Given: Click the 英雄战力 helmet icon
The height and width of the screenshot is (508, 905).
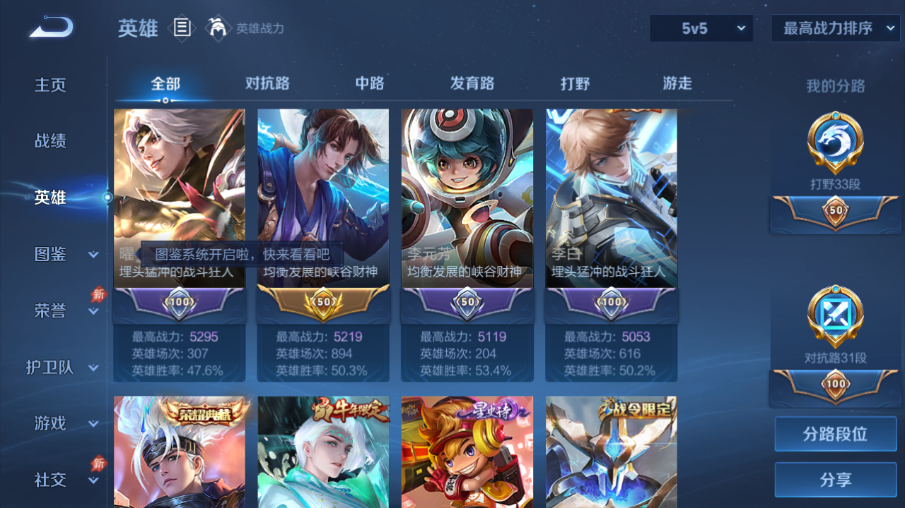Looking at the screenshot, I should click(x=217, y=28).
